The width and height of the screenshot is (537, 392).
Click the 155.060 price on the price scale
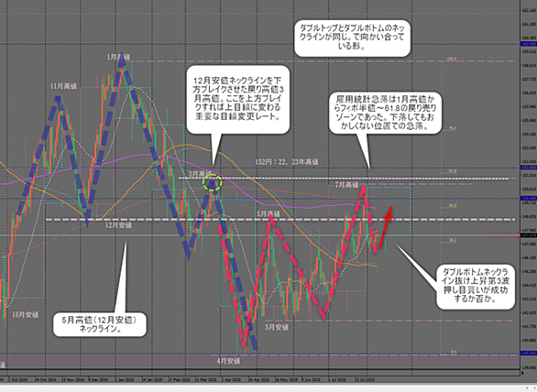pyautogui.click(x=529, y=121)
